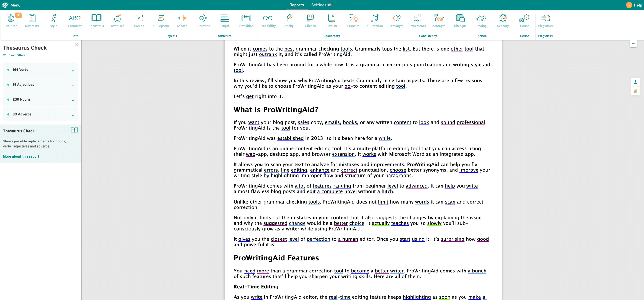Click underlined word 'perfection' in the document
644x300 pixels.
[x=318, y=239]
